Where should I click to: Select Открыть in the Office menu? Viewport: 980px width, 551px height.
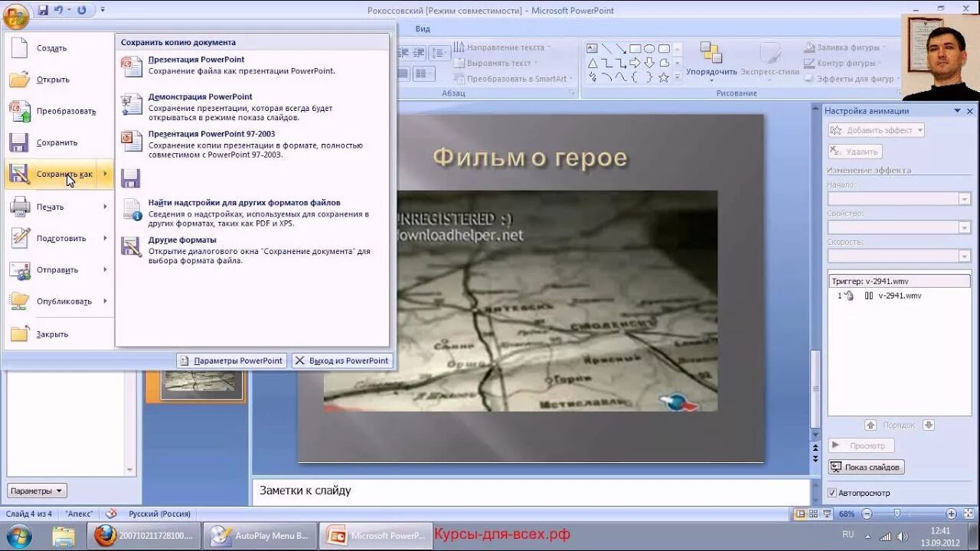tap(58, 80)
